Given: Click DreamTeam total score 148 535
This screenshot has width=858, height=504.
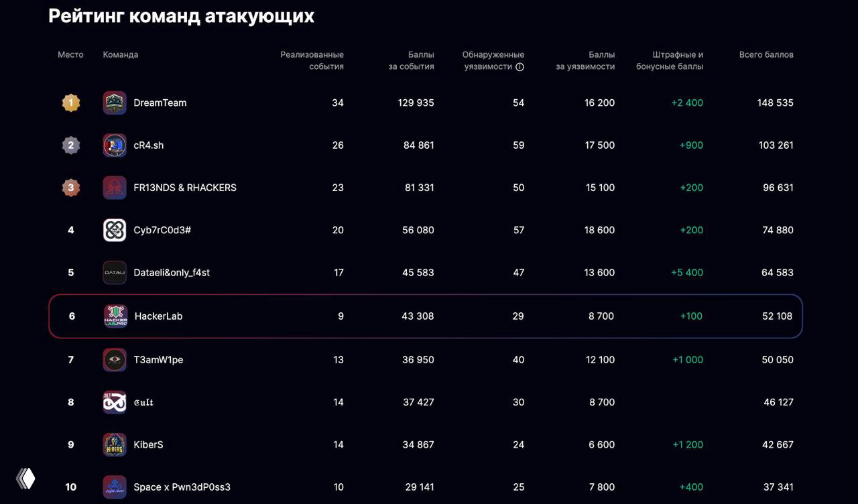Looking at the screenshot, I should point(775,103).
